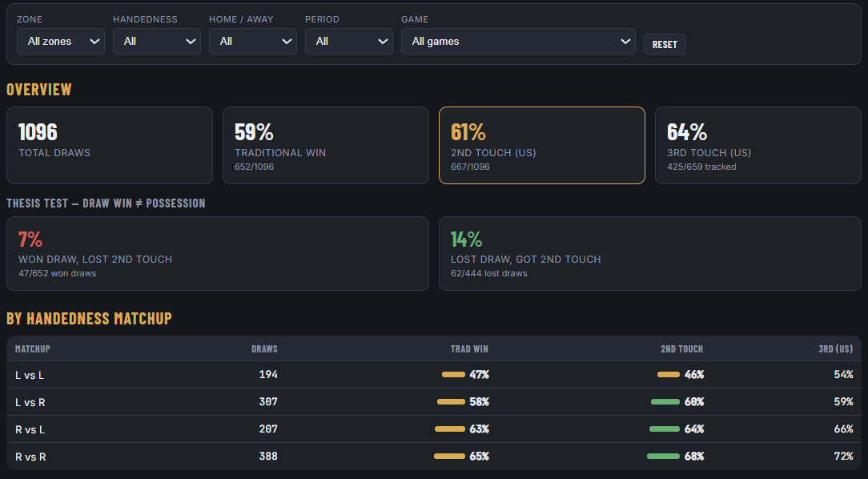Screen dimensions: 868x479
Task: Click the RESET filters button
Action: pos(665,44)
